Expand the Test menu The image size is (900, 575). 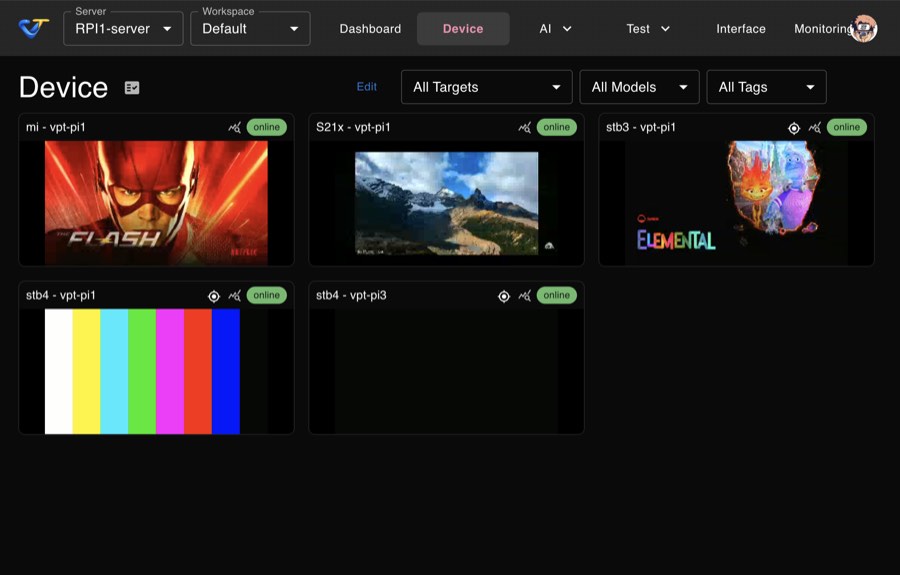tap(648, 29)
